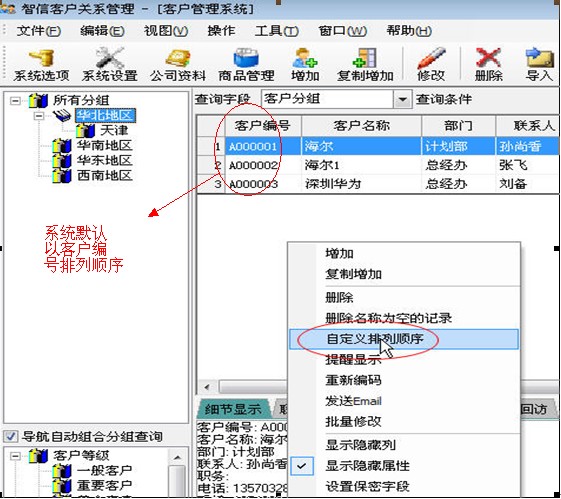Toggle 导航自动组合分组查询 checkbox
The height and width of the screenshot is (499, 561).
pos(10,436)
